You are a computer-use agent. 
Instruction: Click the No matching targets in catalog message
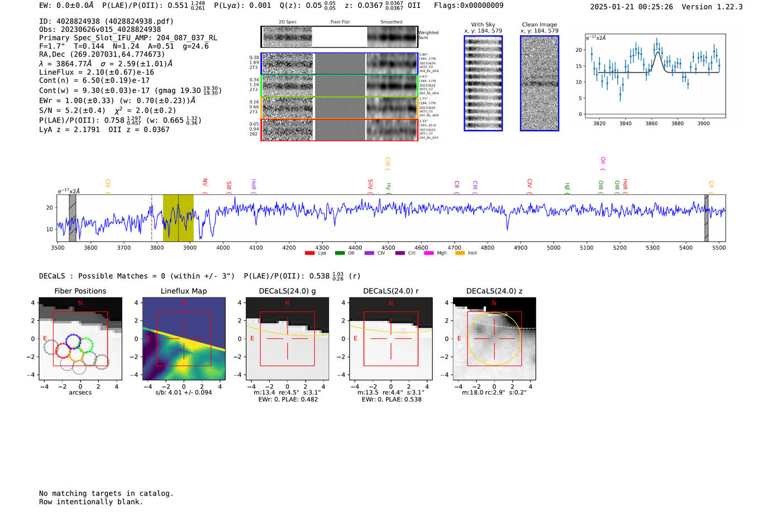[x=106, y=493]
